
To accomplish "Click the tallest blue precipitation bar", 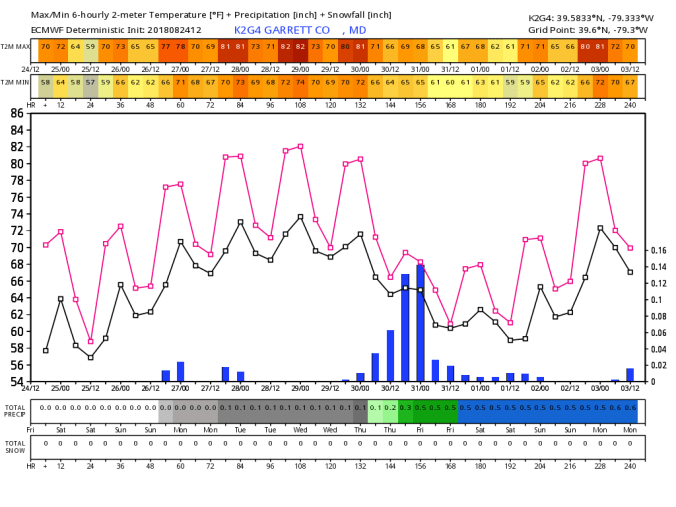I will pos(420,322).
